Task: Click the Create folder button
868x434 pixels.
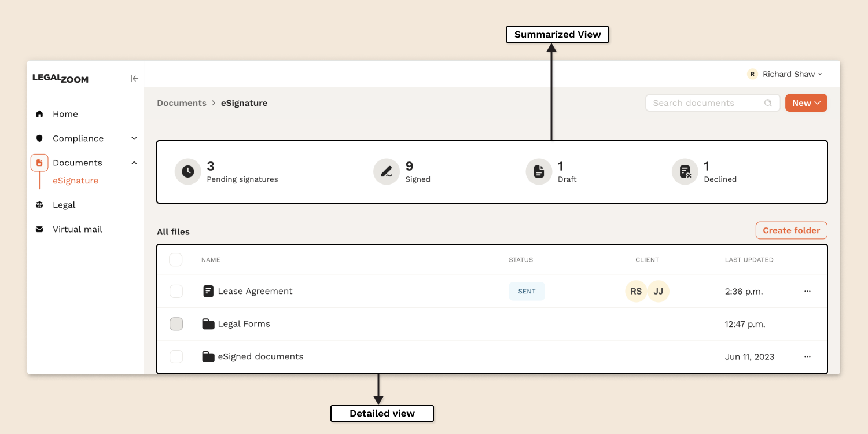Action: point(791,230)
